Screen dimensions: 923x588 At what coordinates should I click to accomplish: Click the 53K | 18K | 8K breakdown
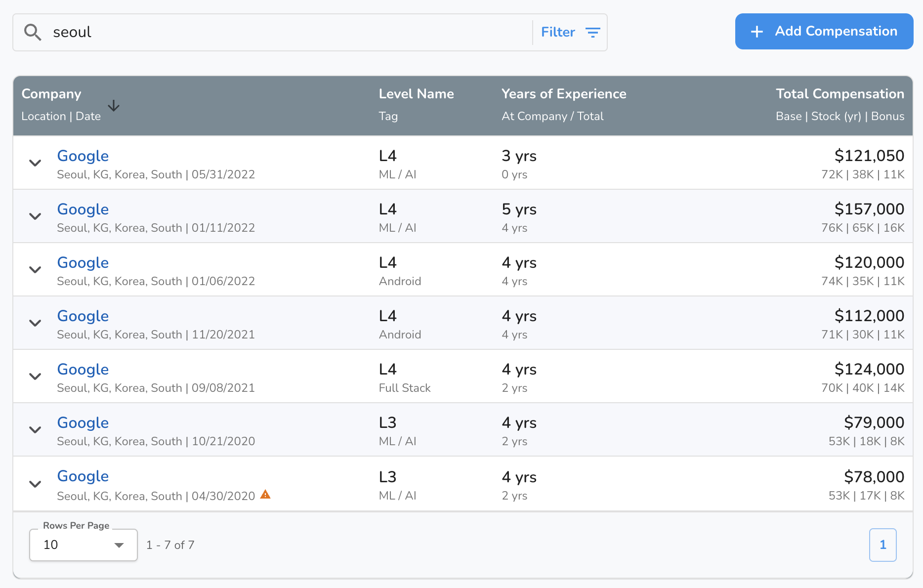[867, 441]
